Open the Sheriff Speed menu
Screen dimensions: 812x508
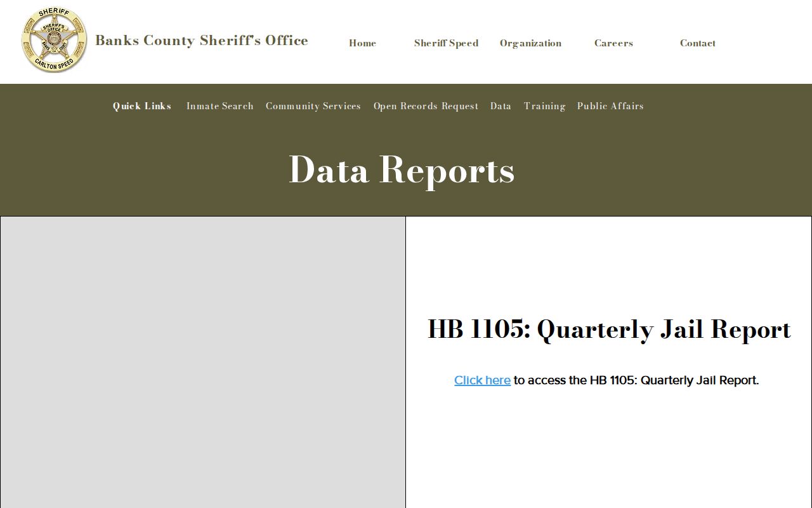pyautogui.click(x=446, y=43)
